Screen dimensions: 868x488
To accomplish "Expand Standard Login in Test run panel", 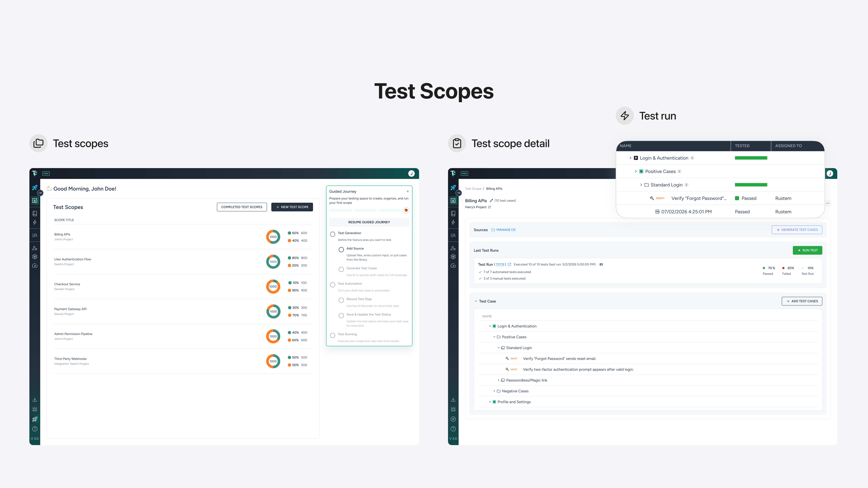I will point(641,185).
